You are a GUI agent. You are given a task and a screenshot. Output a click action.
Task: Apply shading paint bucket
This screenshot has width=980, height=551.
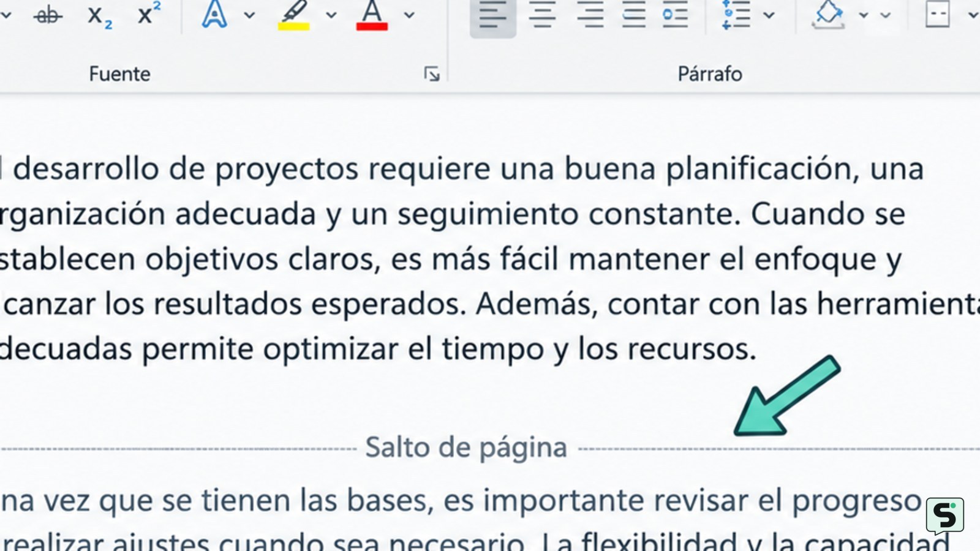coord(828,15)
